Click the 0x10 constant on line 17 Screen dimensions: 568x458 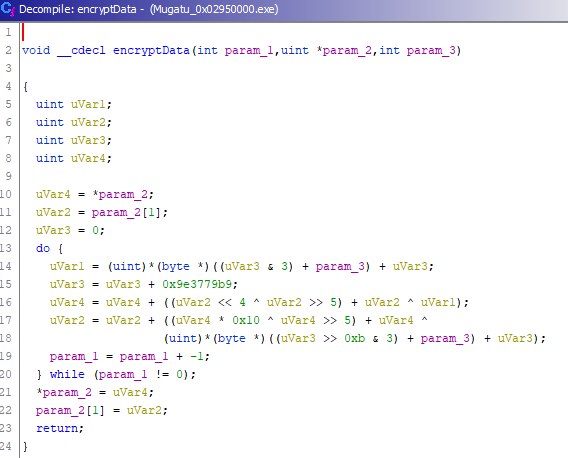(246, 320)
